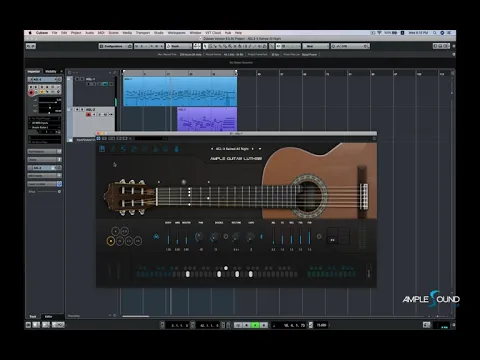
Task: Open the Beat snap type dropdown
Action: 315,46
